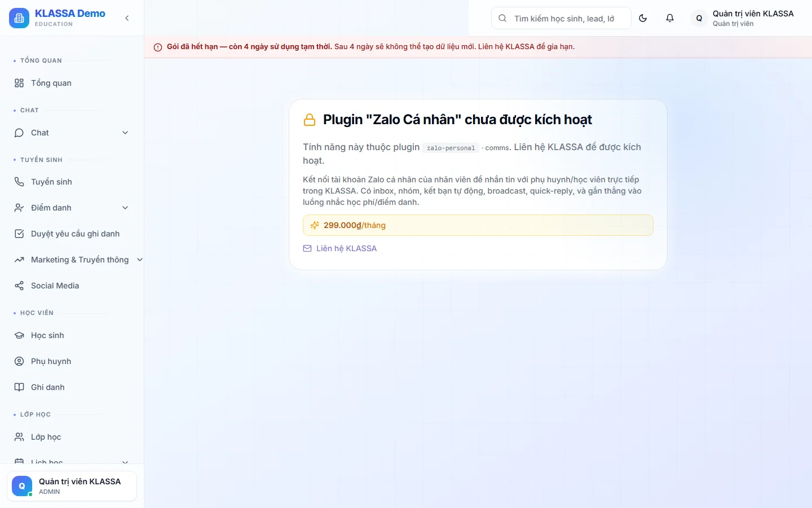Click the zalo-personal plugin code tag

451,148
